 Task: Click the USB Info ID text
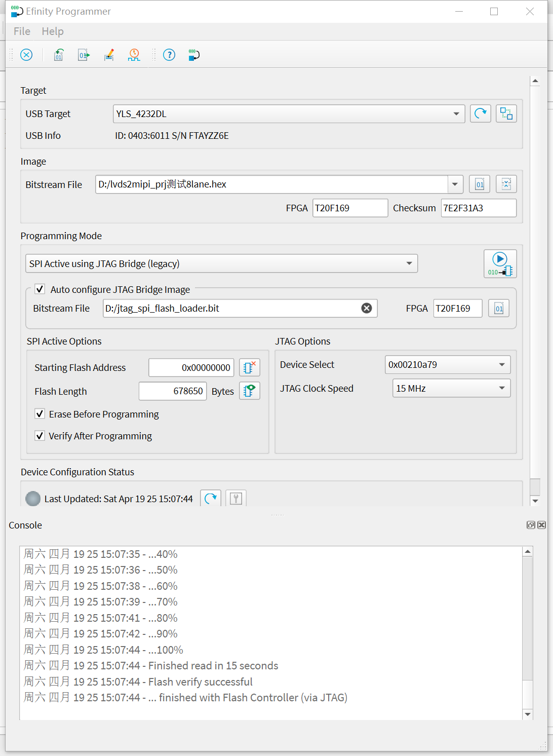[x=172, y=135]
